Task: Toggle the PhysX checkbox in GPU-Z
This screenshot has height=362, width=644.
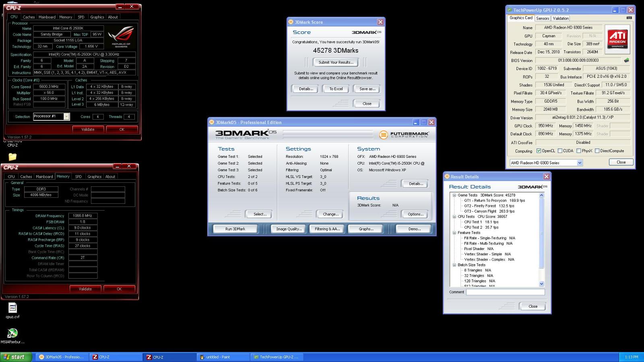Action: (x=578, y=151)
